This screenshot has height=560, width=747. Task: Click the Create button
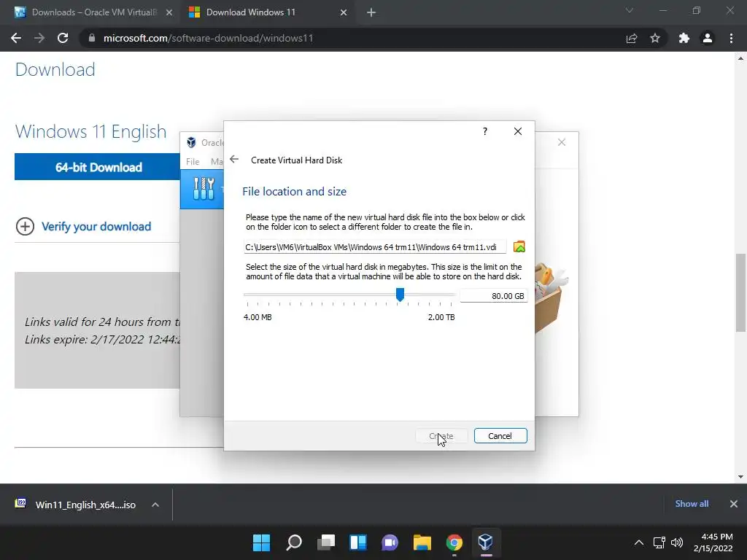tap(441, 436)
